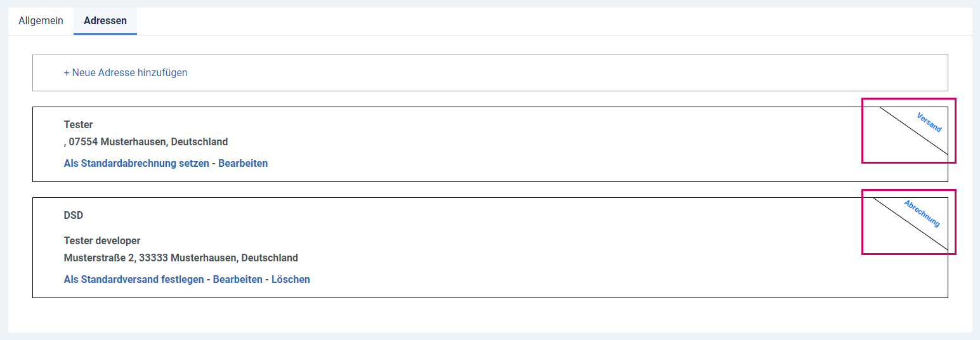Select the Tester shipping address card

point(490,144)
